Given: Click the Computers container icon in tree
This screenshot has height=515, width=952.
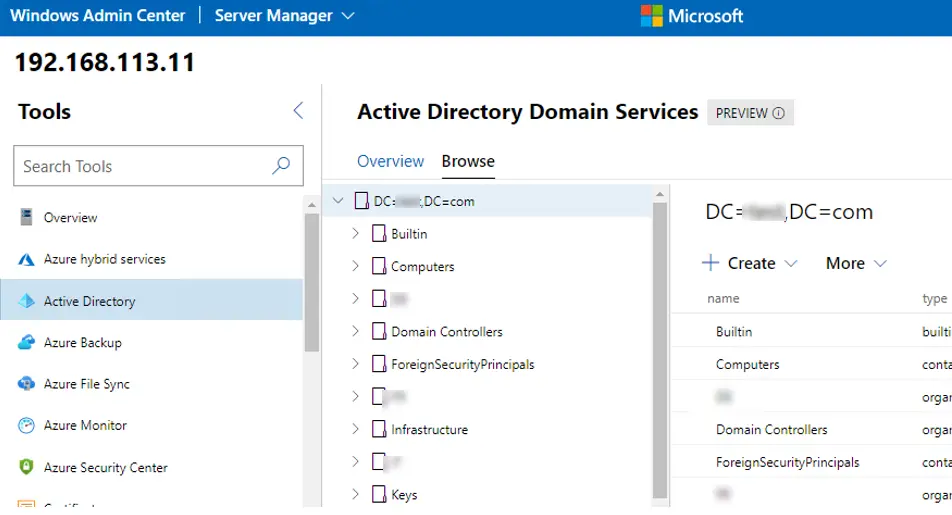Looking at the screenshot, I should pyautogui.click(x=379, y=266).
